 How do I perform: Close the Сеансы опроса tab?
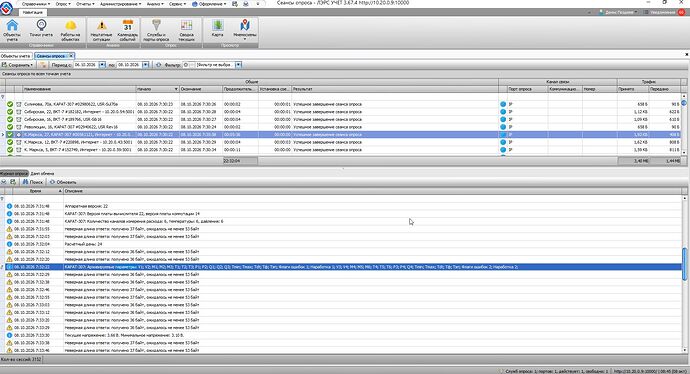coord(71,56)
